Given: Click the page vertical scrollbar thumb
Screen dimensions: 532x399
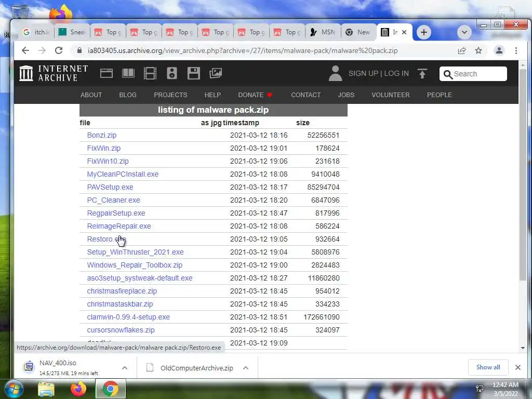Looking at the screenshot, I should coord(523,175).
